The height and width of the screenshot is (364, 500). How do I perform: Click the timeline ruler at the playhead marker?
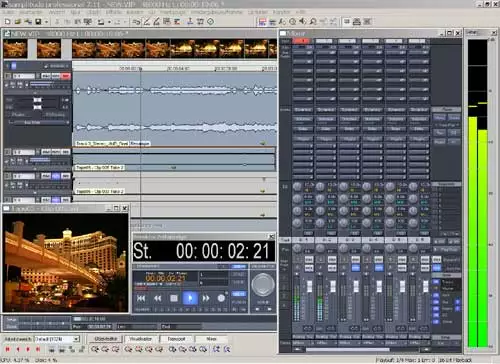coord(140,68)
